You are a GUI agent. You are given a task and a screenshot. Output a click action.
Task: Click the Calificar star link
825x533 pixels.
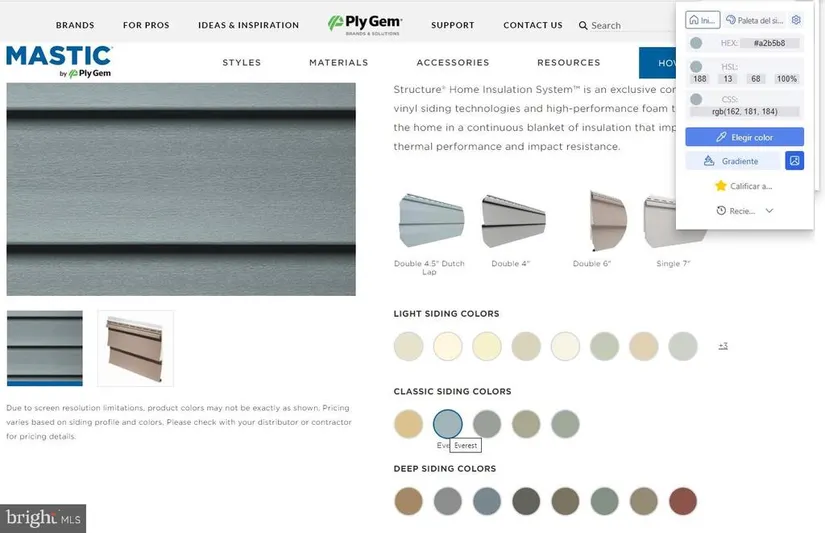click(743, 186)
